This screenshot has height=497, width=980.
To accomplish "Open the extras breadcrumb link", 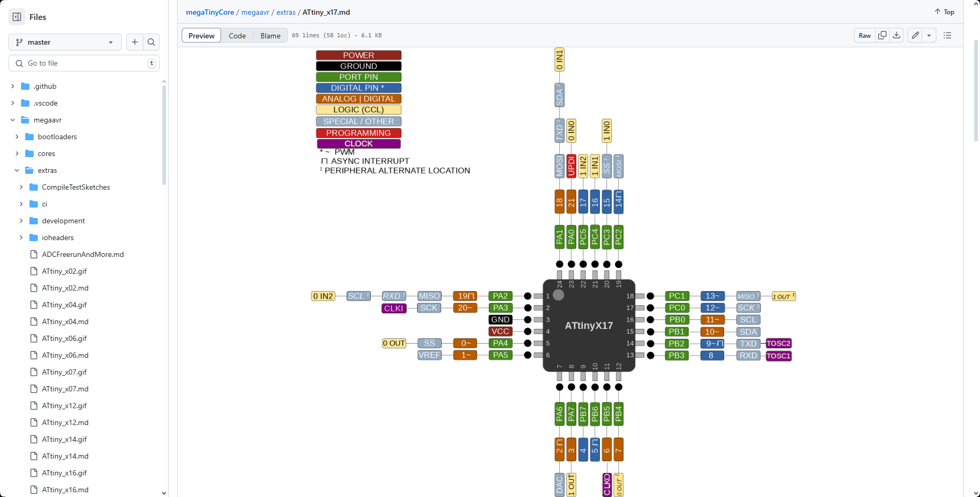I will [286, 12].
